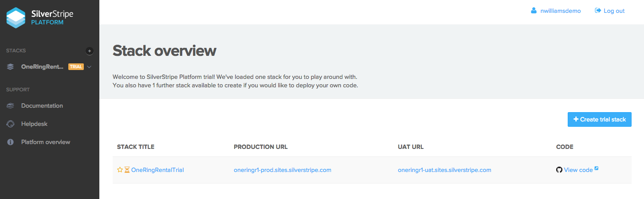The image size is (644, 199).
Task: Click the GitHub icon in Code column
Action: click(559, 170)
